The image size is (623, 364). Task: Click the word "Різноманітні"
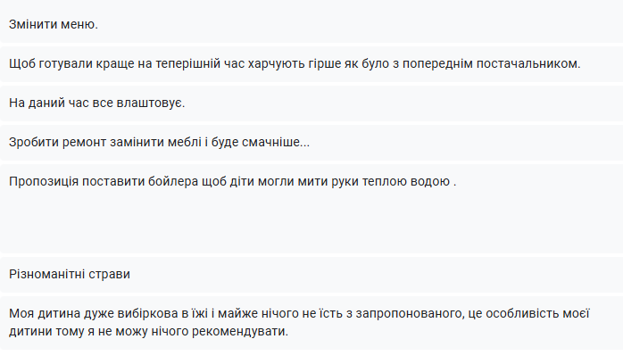point(49,273)
